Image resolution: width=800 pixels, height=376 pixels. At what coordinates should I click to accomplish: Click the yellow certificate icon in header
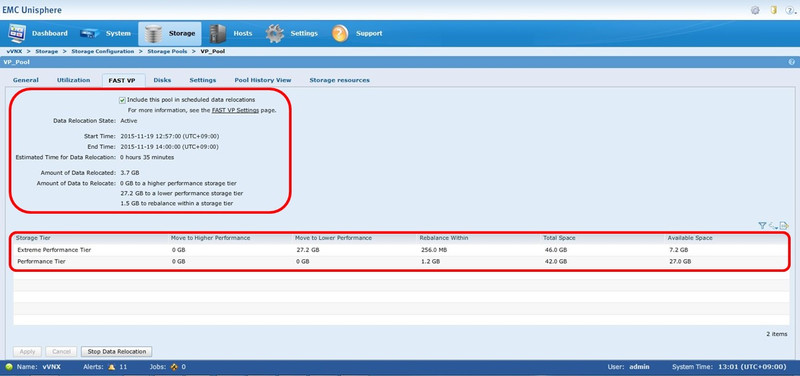[x=773, y=10]
